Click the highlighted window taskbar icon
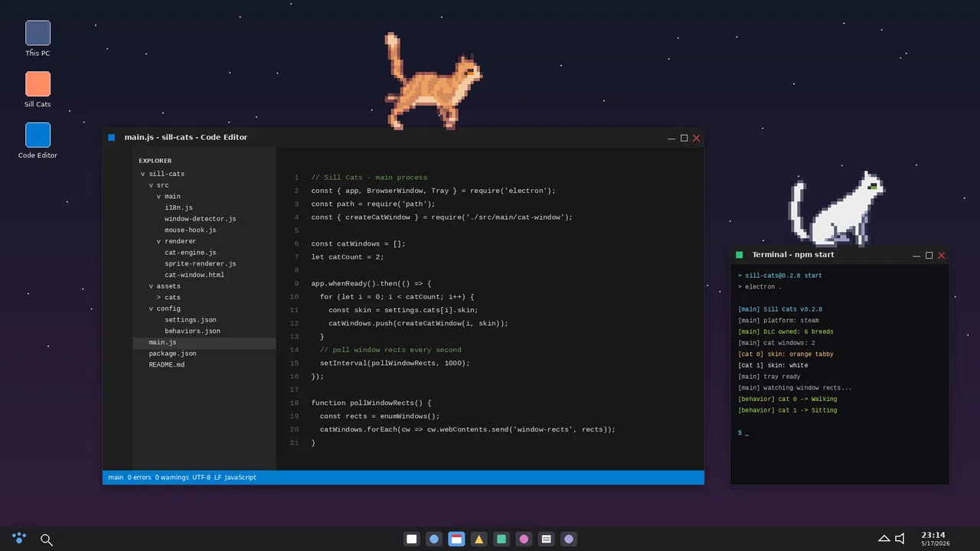 pos(456,540)
